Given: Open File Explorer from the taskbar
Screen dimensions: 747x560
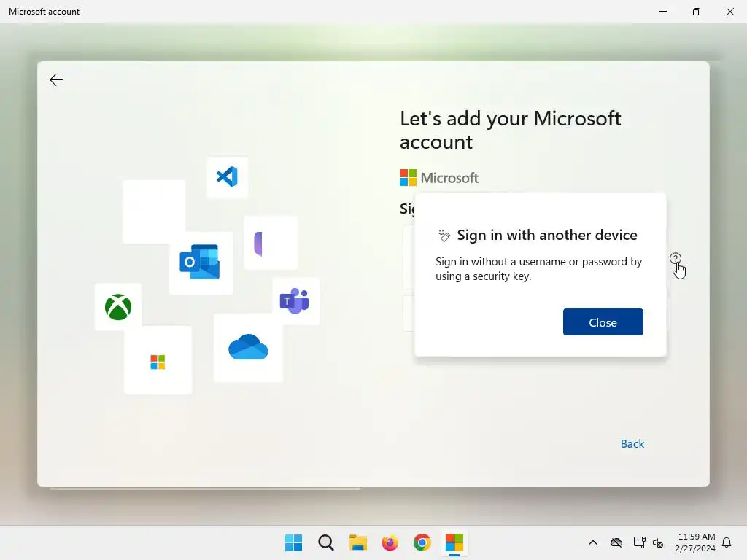Looking at the screenshot, I should 357,542.
